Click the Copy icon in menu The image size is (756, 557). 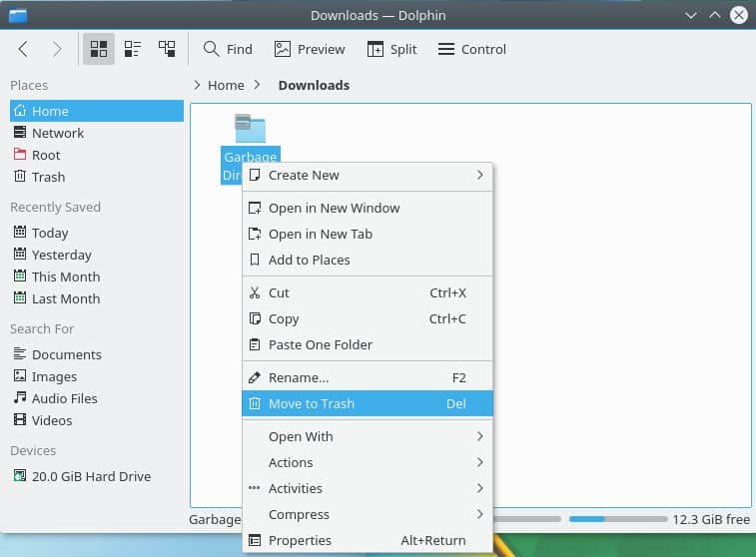pos(255,318)
